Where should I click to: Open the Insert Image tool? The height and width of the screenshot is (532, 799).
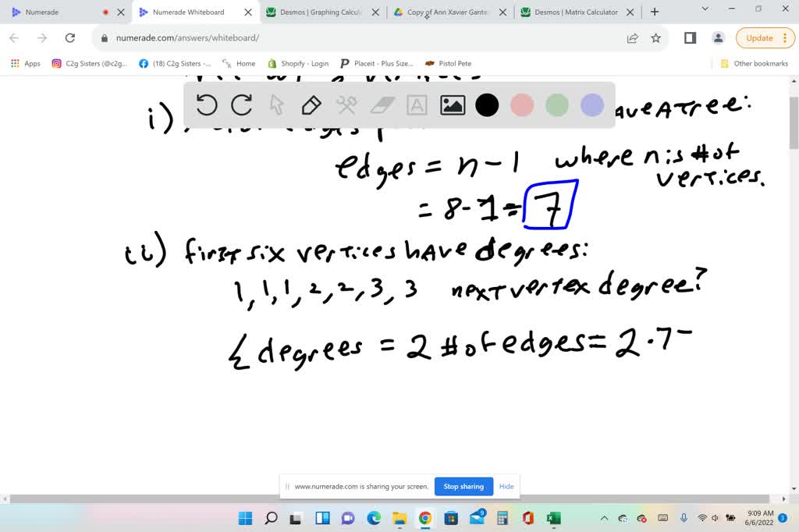(x=451, y=105)
